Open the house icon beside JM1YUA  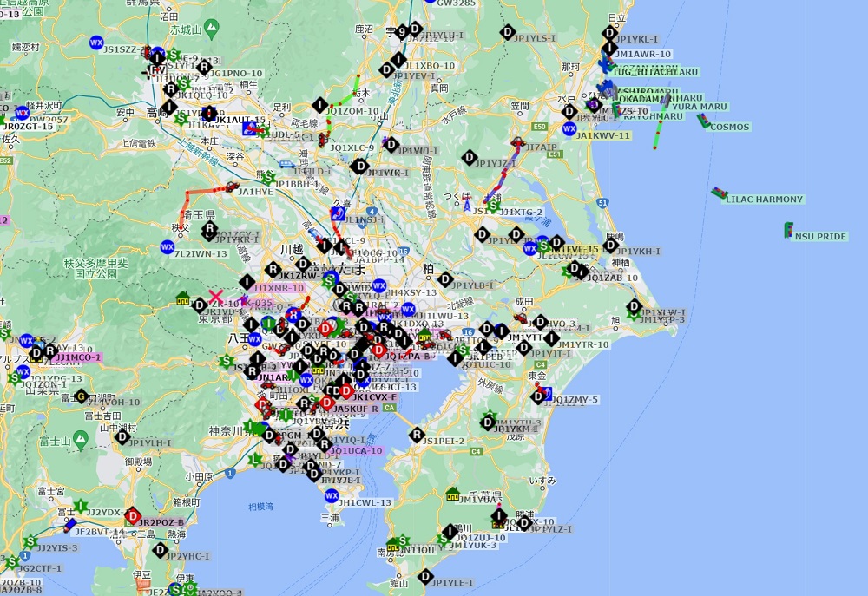(453, 494)
